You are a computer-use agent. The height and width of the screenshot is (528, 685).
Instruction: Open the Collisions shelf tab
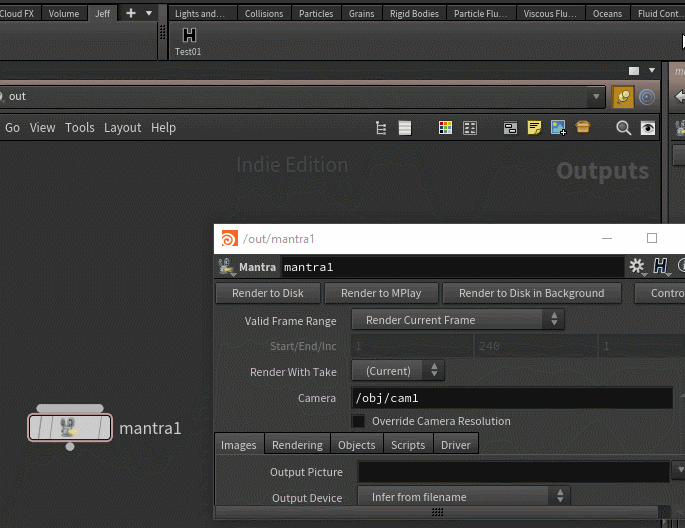click(264, 14)
